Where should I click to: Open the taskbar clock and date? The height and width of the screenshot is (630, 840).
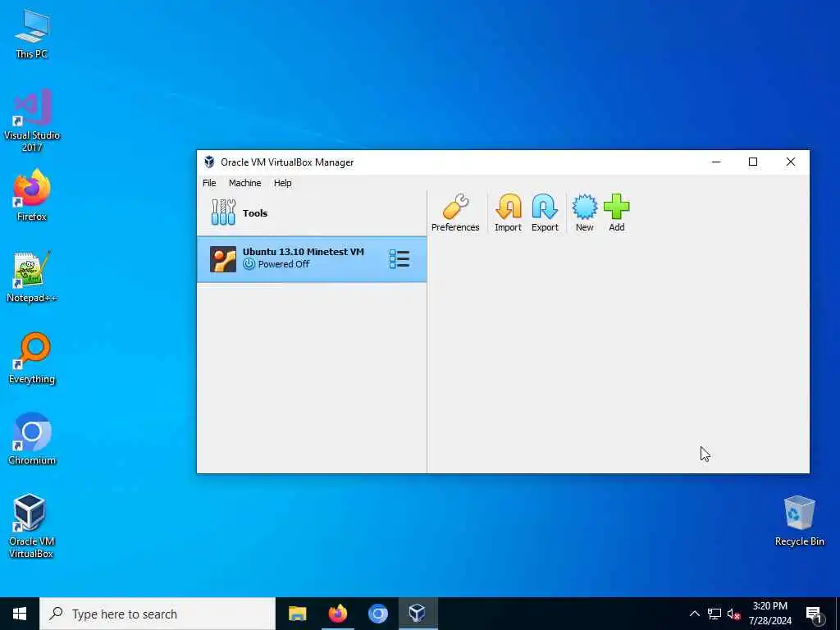point(769,614)
